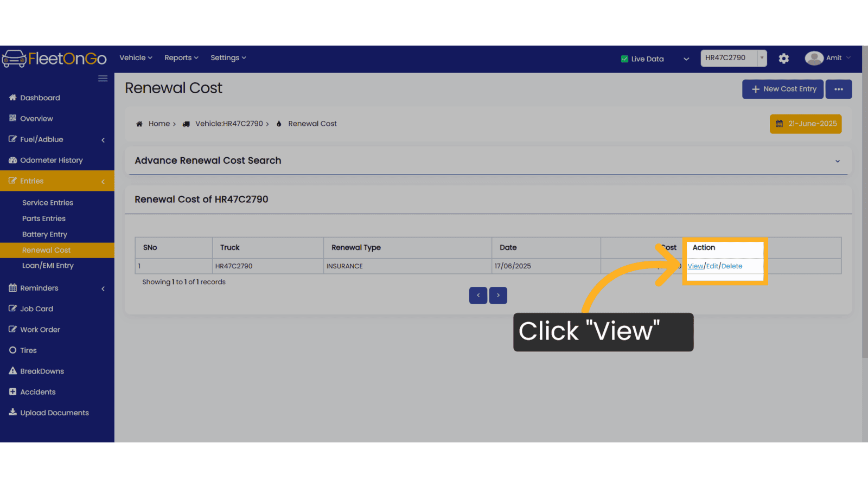This screenshot has width=868, height=488.
Task: Click the Accidents plus-square icon
Action: (x=12, y=391)
